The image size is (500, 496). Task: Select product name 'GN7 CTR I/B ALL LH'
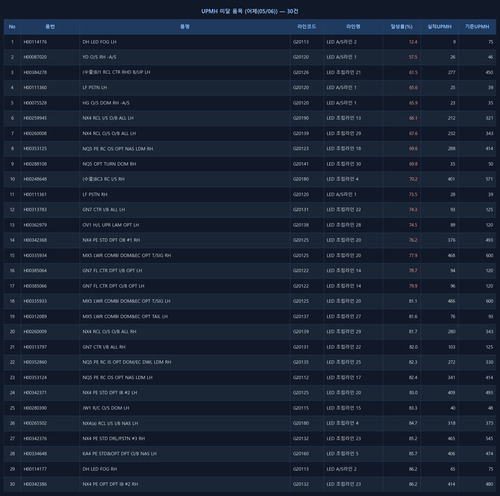104,210
